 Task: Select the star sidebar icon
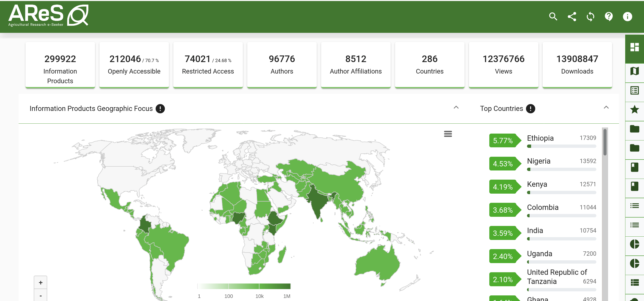click(x=635, y=110)
